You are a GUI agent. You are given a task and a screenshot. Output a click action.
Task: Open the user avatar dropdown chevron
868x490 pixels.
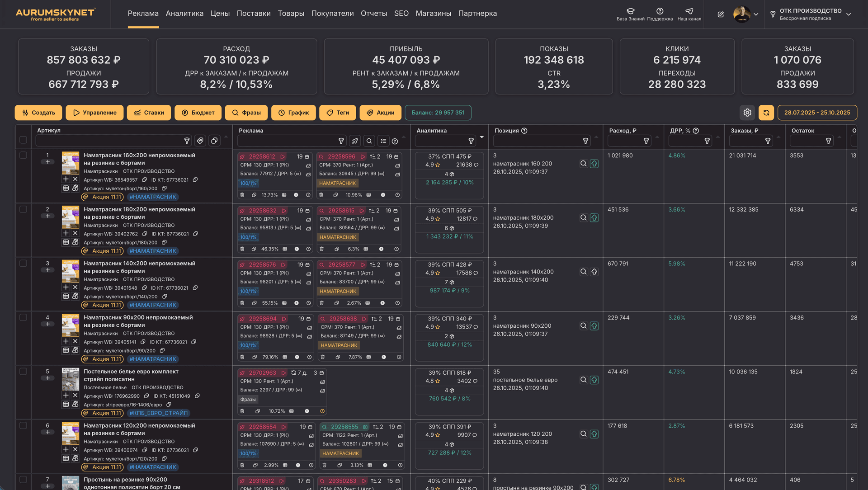pyautogui.click(x=756, y=14)
